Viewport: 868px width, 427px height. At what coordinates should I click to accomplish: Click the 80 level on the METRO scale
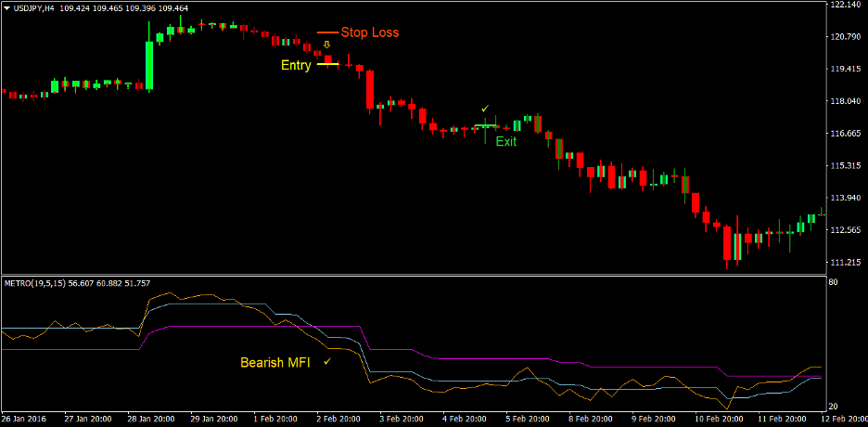coord(835,282)
